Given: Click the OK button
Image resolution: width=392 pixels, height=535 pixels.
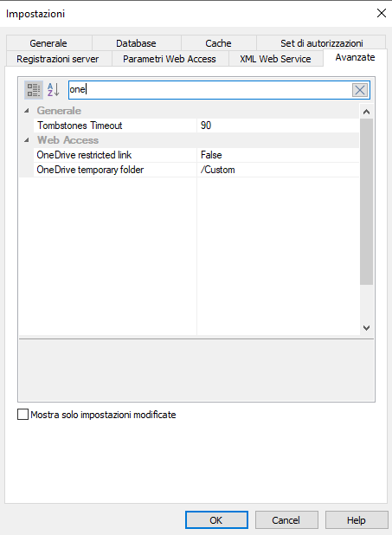Looking at the screenshot, I should 216,520.
